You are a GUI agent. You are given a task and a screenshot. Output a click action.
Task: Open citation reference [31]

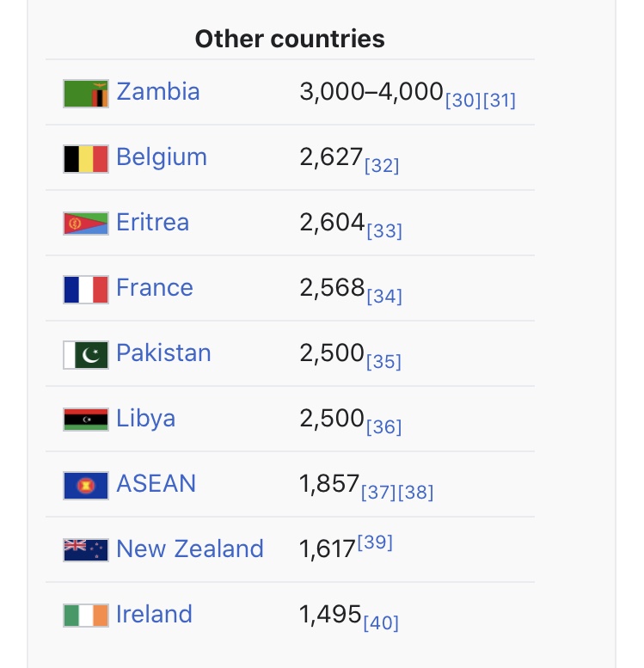tap(499, 101)
